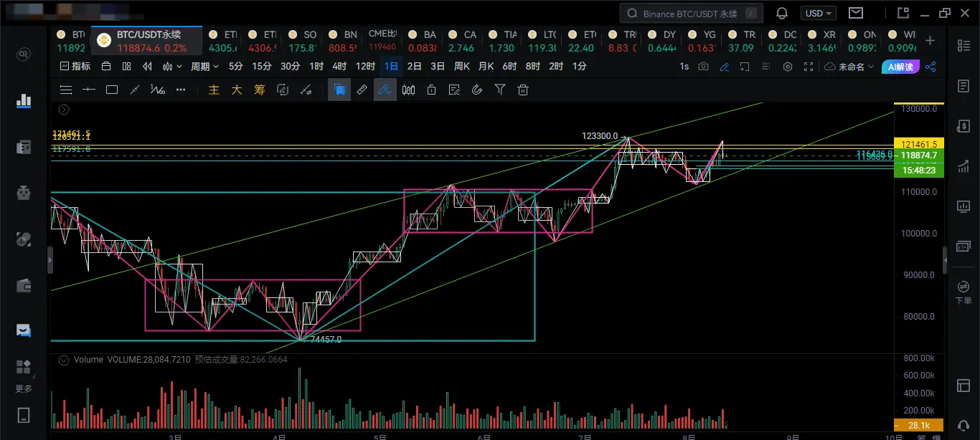Toggle the highlighted pen drawing mode
The image size is (980, 440).
385,90
